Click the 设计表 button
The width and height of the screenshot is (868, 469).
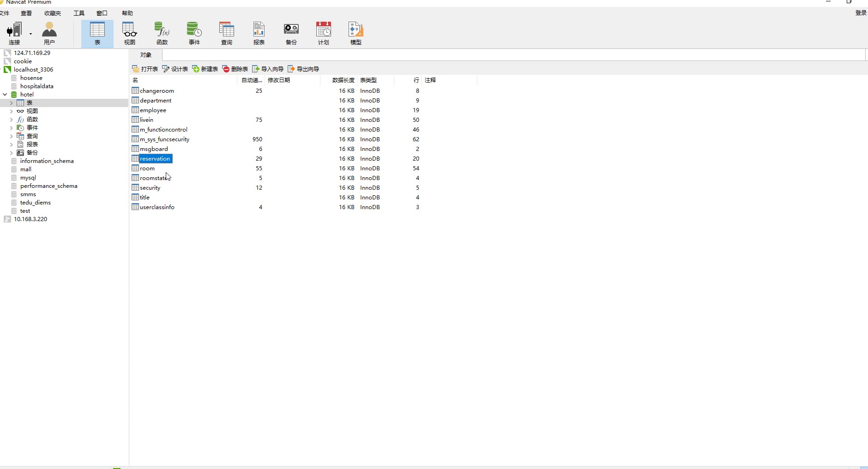coord(175,69)
